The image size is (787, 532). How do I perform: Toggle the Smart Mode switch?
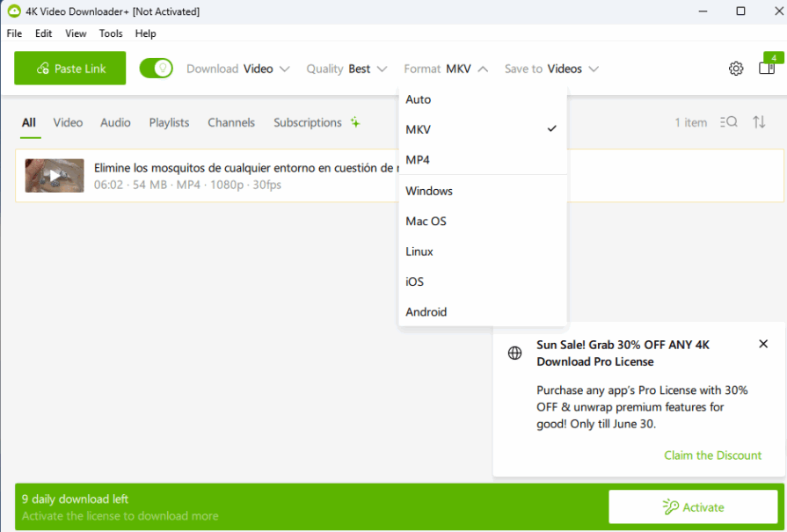tap(157, 69)
